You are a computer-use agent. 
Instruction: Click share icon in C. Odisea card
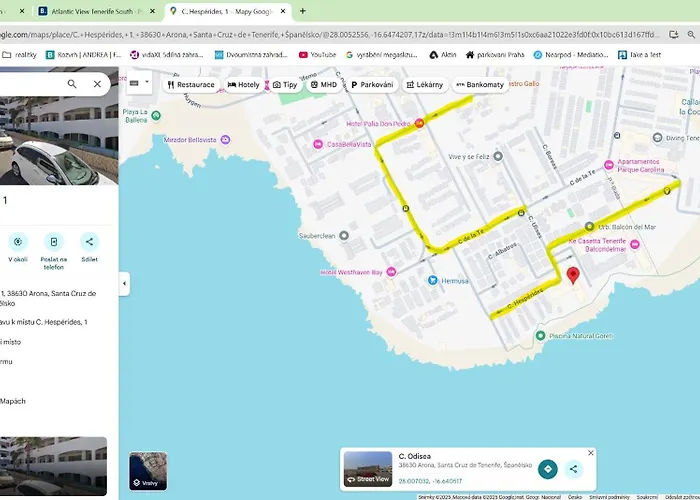point(574,469)
